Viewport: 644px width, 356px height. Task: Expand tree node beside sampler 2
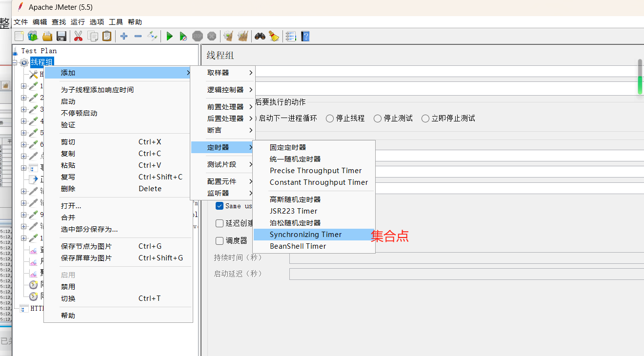click(24, 98)
